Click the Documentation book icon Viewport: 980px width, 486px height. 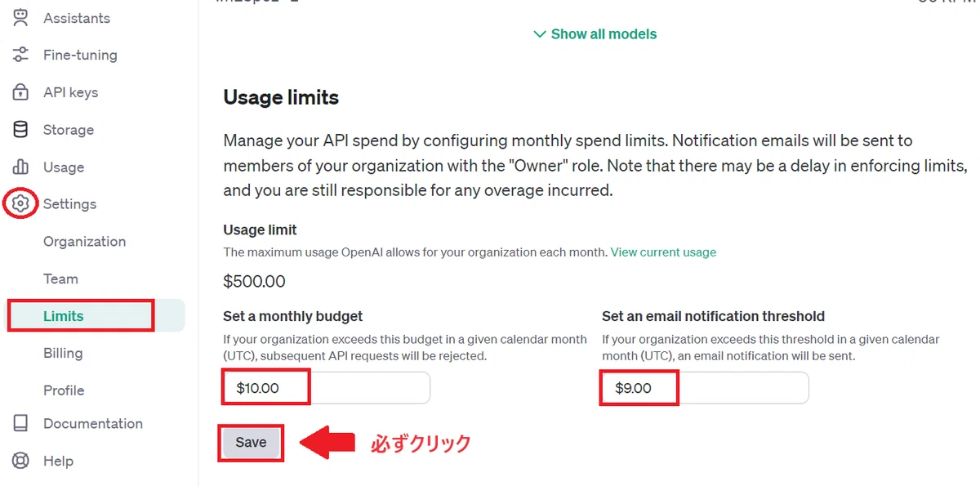[x=20, y=423]
